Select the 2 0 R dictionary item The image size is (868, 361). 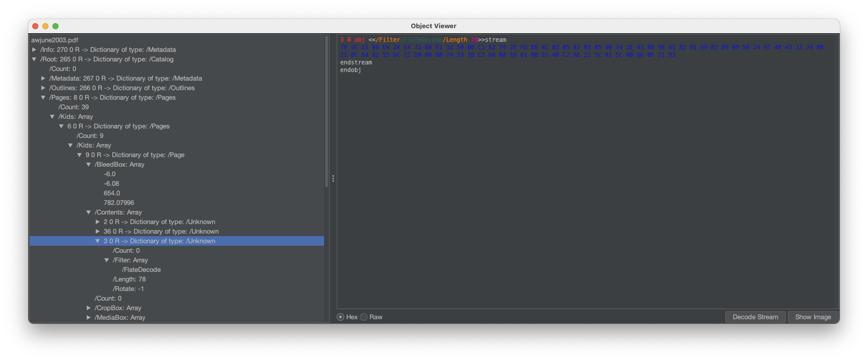click(159, 222)
